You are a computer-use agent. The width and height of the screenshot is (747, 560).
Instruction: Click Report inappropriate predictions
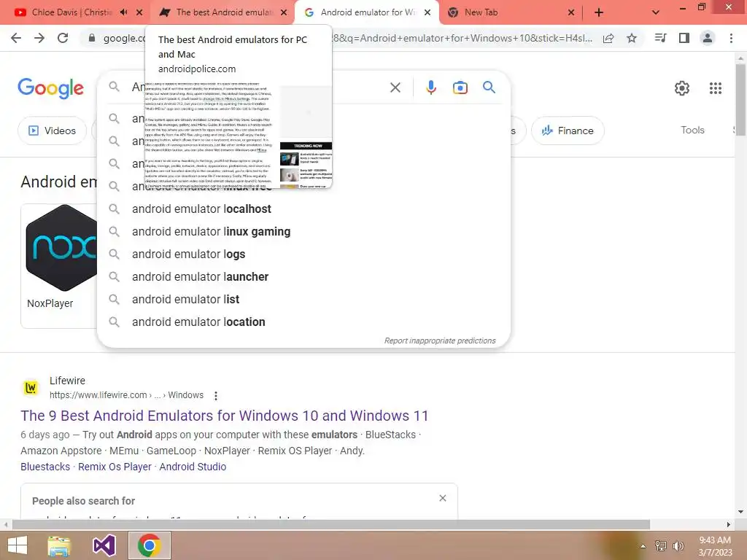pos(440,341)
